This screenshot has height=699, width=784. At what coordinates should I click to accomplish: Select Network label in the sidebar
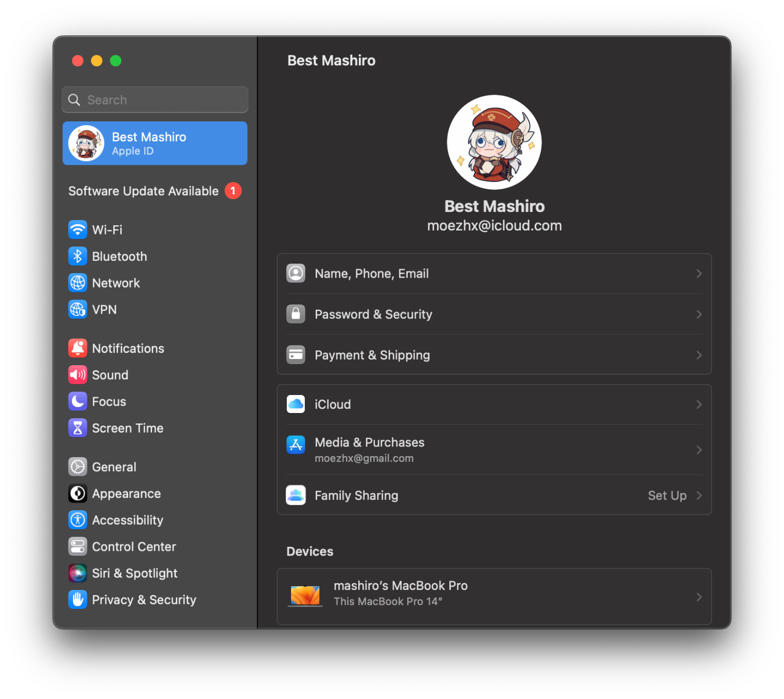pyautogui.click(x=116, y=283)
